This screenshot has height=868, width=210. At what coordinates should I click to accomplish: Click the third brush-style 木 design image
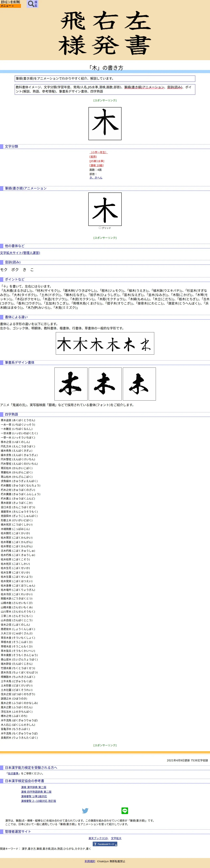click(139, 384)
